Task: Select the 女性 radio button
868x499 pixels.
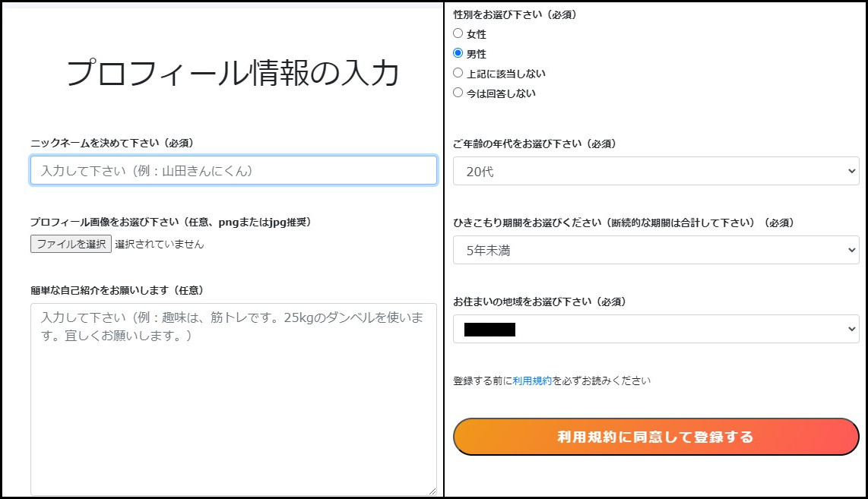Action: tap(458, 33)
